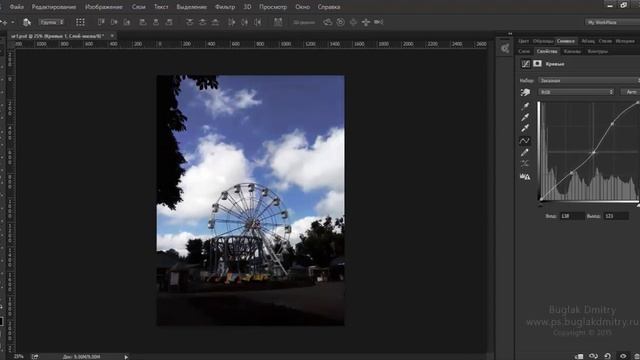The height and width of the screenshot is (360, 640).
Task: Click the Выход output value field
Action: point(616,216)
